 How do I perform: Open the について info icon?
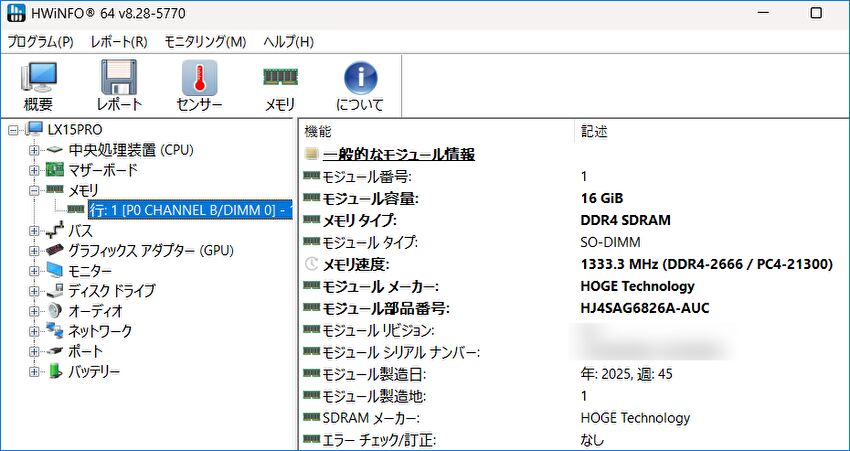(359, 86)
